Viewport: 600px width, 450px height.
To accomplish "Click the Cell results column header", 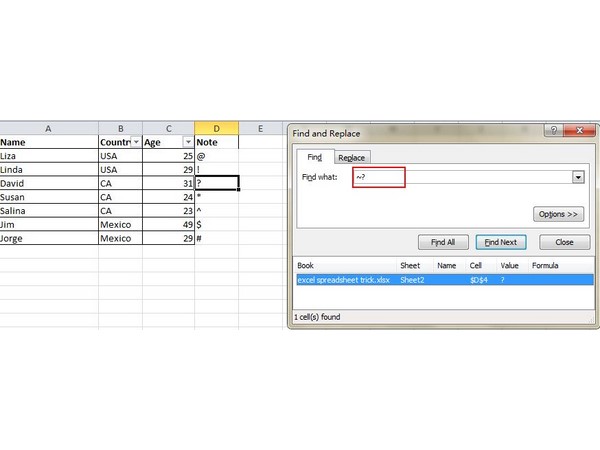I will [481, 266].
